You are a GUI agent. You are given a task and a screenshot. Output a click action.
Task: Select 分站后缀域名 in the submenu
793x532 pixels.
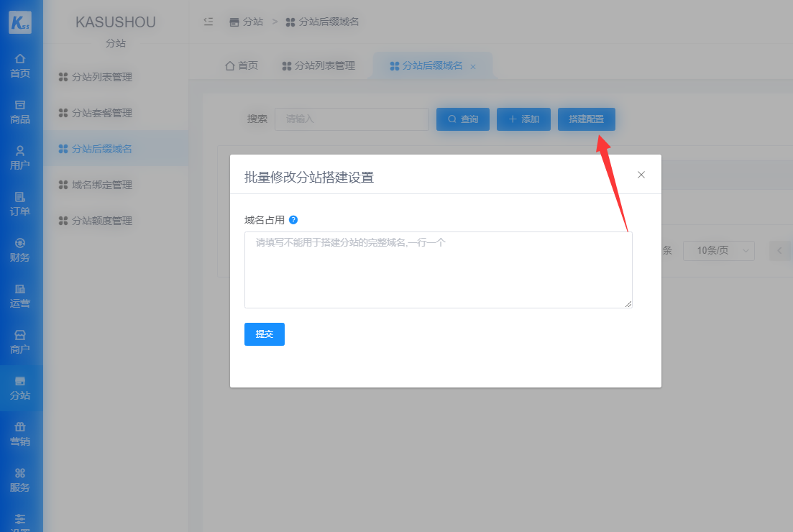pos(116,149)
